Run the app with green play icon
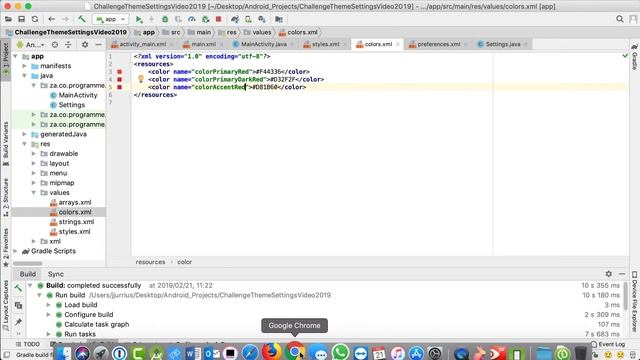Viewport: 640px width, 360px height. 139,19
